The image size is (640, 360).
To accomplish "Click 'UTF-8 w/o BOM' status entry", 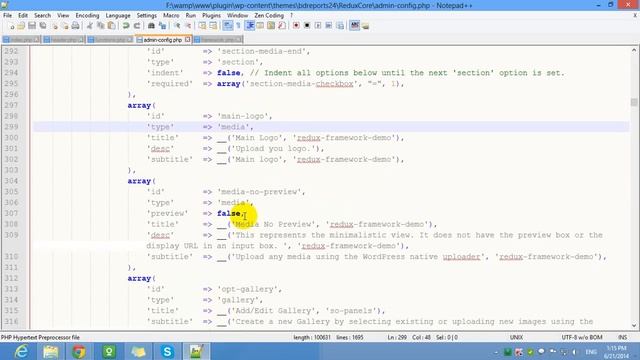I will point(582,338).
